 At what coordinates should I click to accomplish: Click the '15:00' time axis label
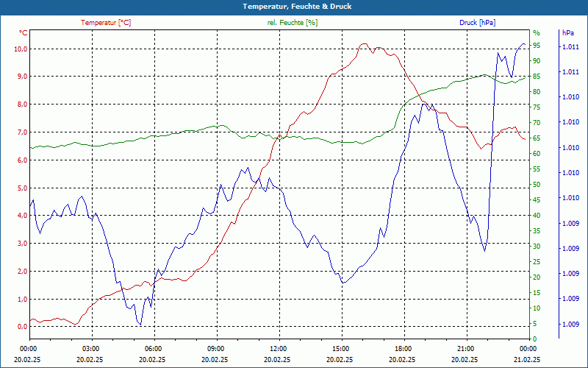[x=340, y=348]
